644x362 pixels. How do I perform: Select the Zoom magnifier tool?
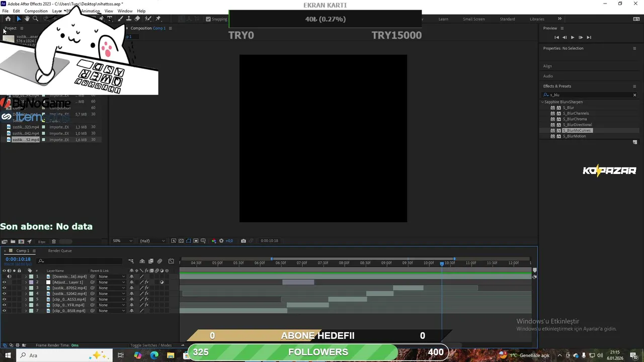[x=35, y=19]
